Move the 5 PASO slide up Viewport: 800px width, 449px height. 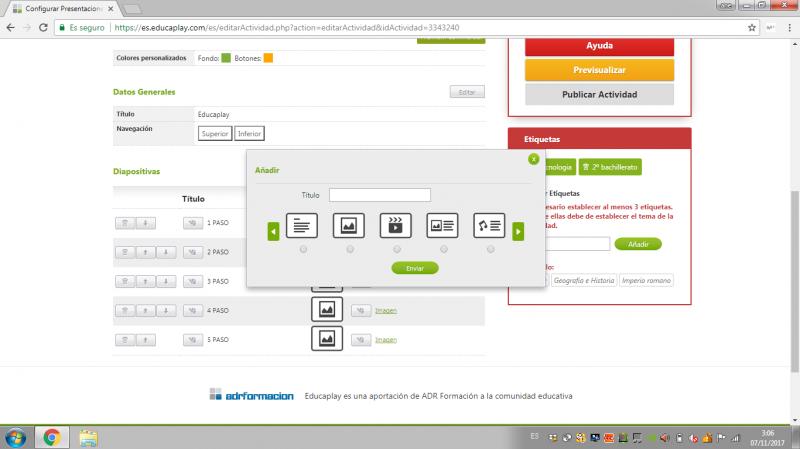tap(145, 340)
